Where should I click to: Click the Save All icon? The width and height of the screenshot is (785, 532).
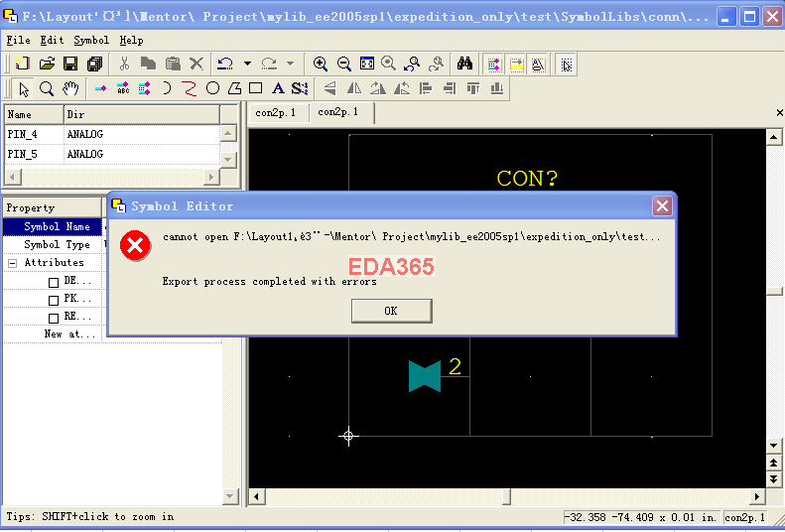[x=94, y=64]
